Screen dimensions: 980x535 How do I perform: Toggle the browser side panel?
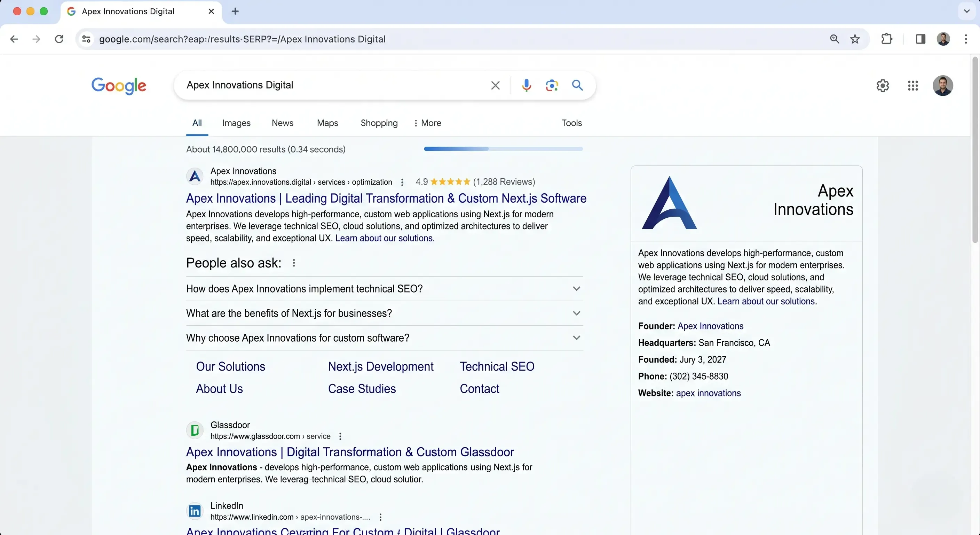[x=920, y=39]
